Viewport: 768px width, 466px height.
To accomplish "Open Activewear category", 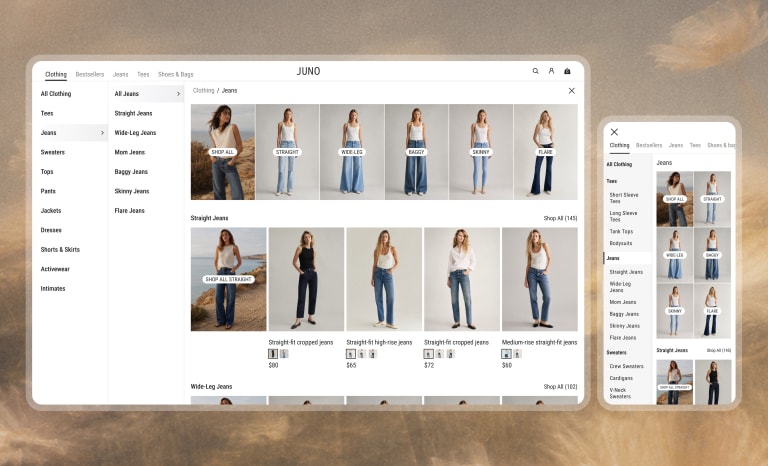I will [x=55, y=269].
